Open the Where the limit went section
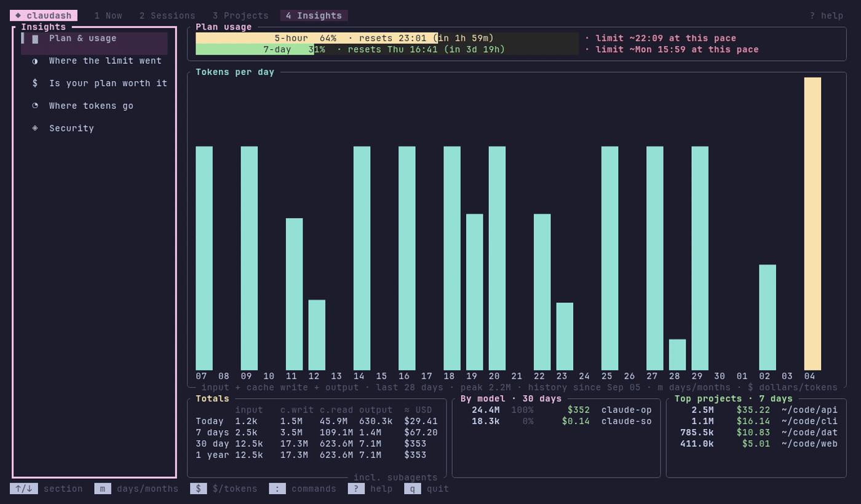The width and height of the screenshot is (861, 504). point(94,61)
